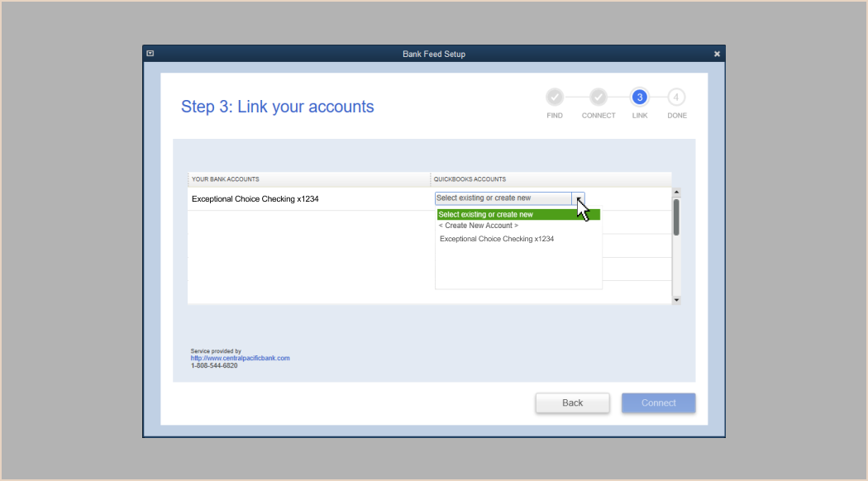Click the Back button
Image resolution: width=868 pixels, height=481 pixels.
[x=572, y=403]
